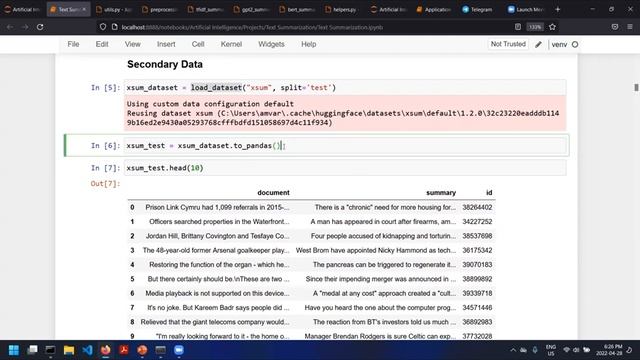This screenshot has width=640, height=360.
Task: Open the tracking protection shield icon
Action: tap(103, 27)
